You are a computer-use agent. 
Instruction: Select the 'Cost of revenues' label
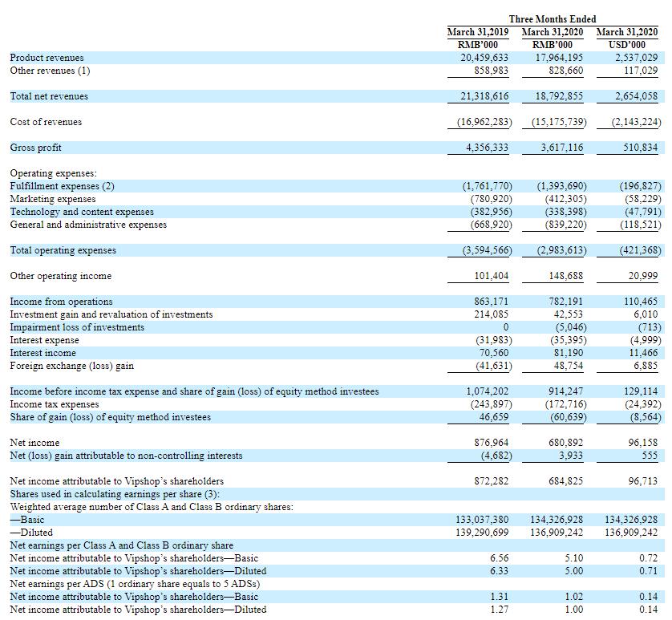pyautogui.click(x=46, y=122)
